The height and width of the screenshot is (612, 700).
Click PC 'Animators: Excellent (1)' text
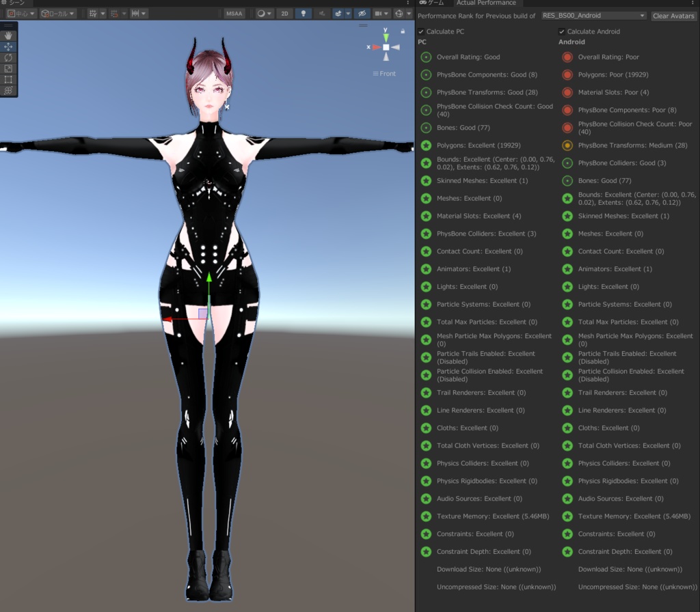[474, 269]
